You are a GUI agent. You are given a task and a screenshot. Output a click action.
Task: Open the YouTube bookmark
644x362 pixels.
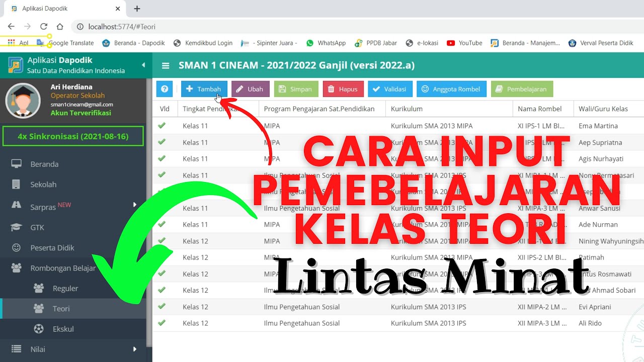[x=464, y=43]
